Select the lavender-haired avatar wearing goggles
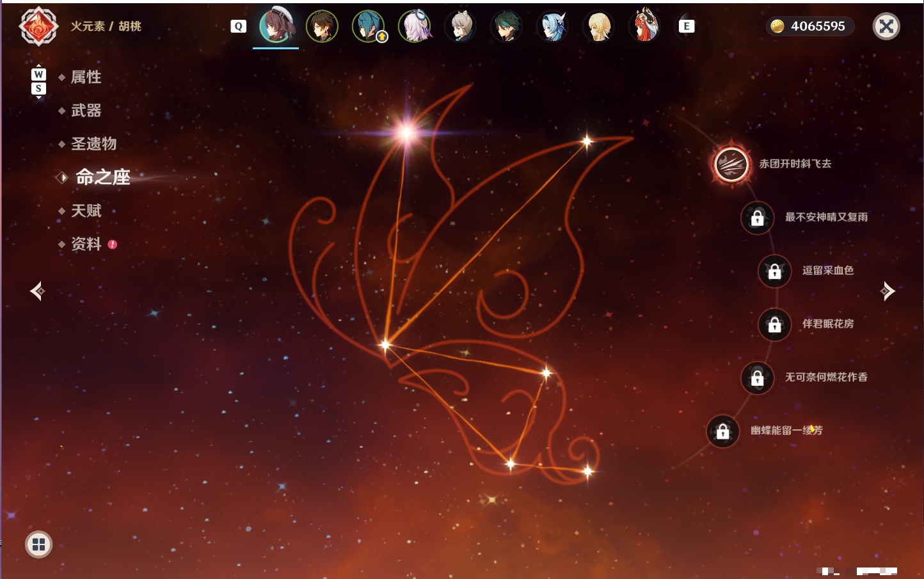The height and width of the screenshot is (579, 924). (x=415, y=26)
